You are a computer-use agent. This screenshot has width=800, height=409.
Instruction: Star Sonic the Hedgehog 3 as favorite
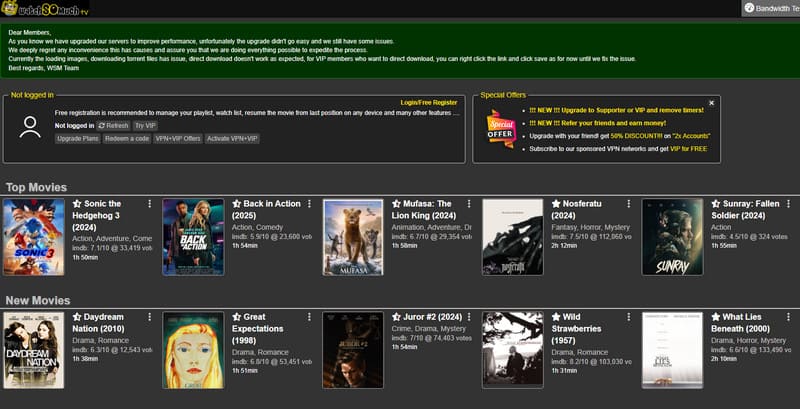[x=77, y=204]
